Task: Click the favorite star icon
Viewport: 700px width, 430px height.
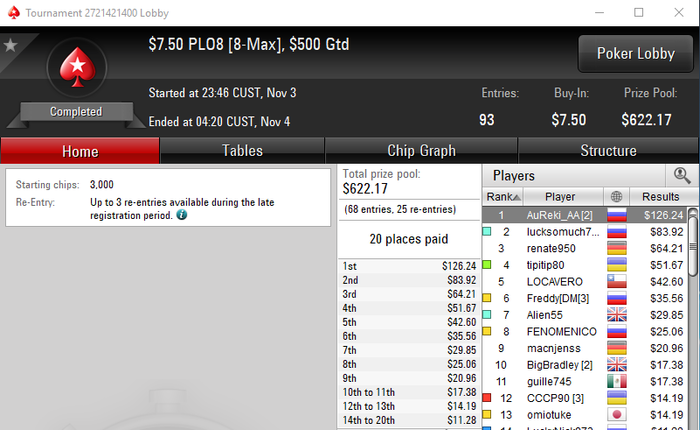Action: coord(10,45)
